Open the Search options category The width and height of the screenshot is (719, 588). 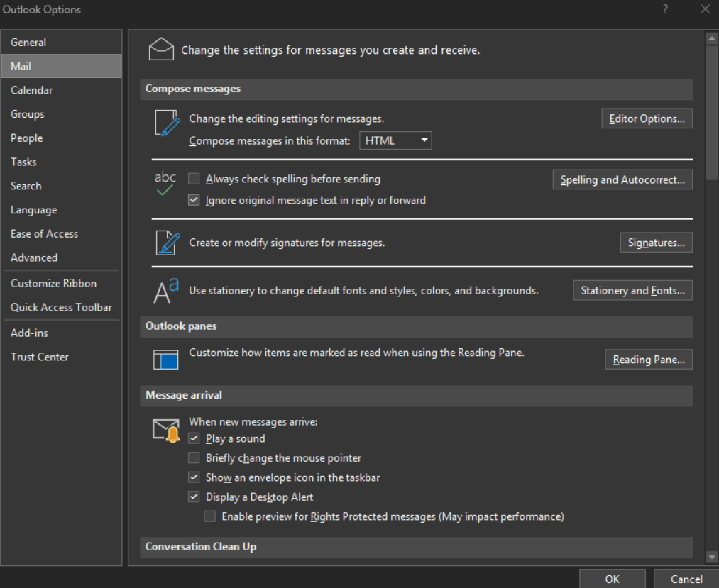(x=61, y=186)
